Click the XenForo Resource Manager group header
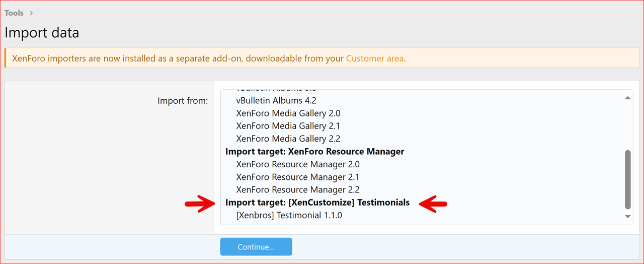Viewport: 644px width, 264px height. click(x=314, y=152)
